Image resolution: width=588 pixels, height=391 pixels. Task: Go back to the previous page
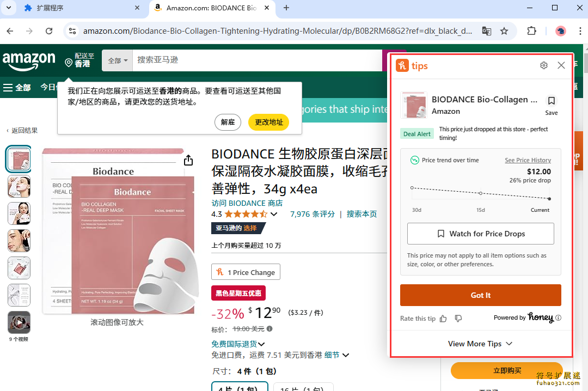pos(10,31)
